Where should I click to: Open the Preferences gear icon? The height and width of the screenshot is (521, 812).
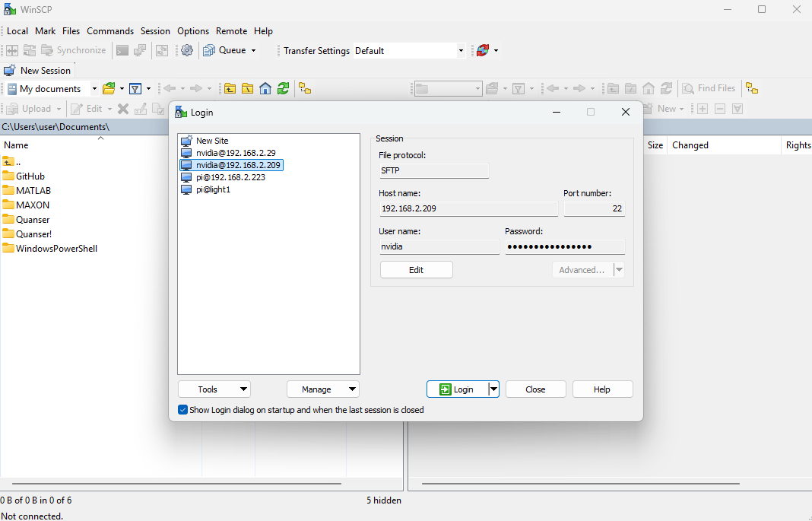pyautogui.click(x=187, y=50)
